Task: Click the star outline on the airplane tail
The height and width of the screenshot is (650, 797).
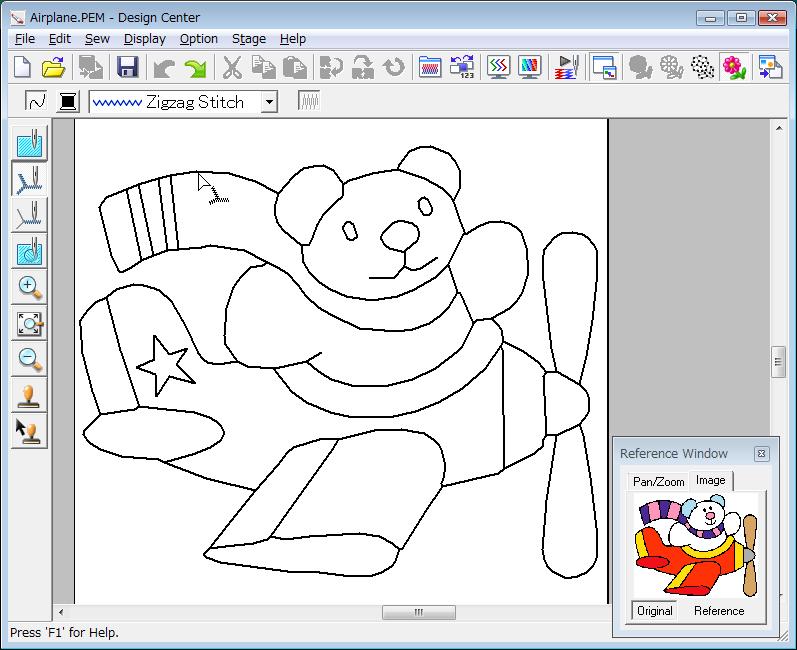Action: (165, 366)
